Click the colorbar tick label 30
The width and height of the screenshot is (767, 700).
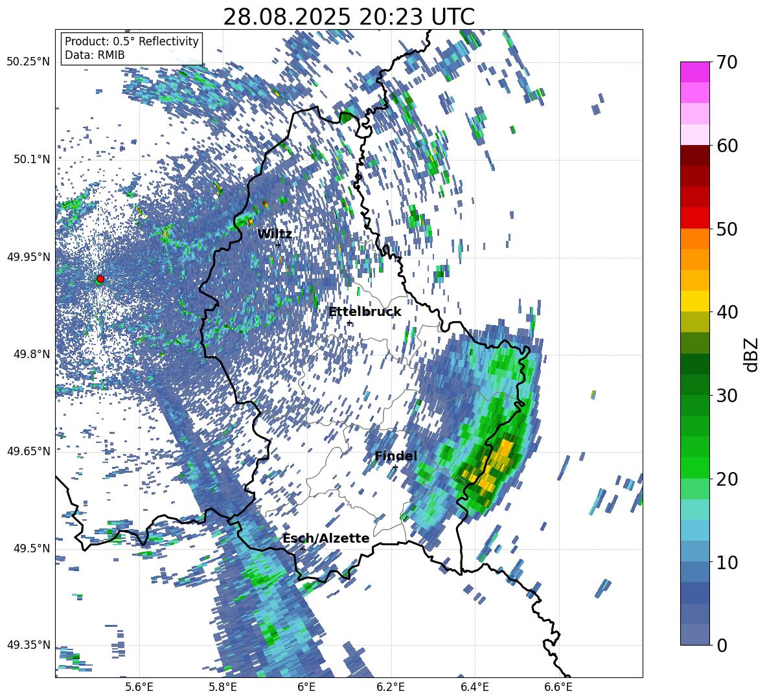click(x=726, y=396)
